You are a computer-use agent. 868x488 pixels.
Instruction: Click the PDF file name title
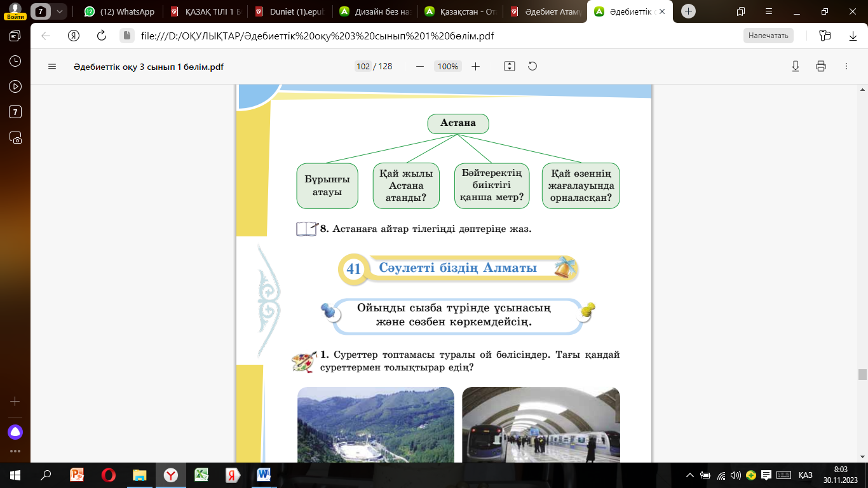point(148,67)
